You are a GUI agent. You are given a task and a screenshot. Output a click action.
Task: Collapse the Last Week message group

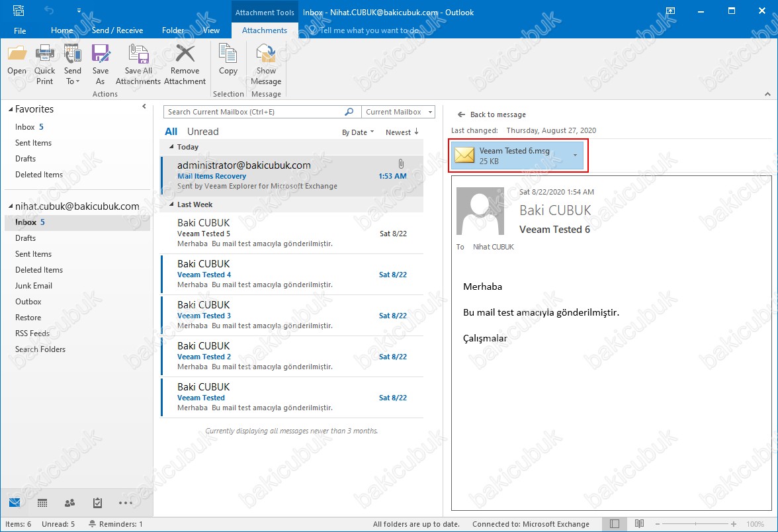(x=172, y=204)
